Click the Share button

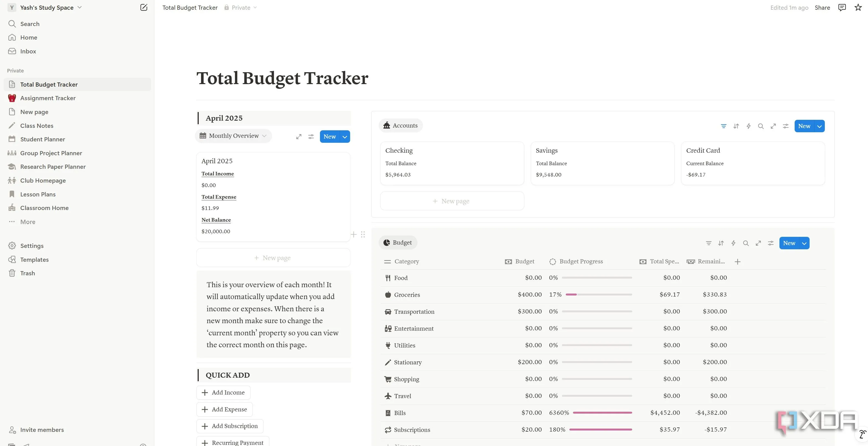[822, 7]
